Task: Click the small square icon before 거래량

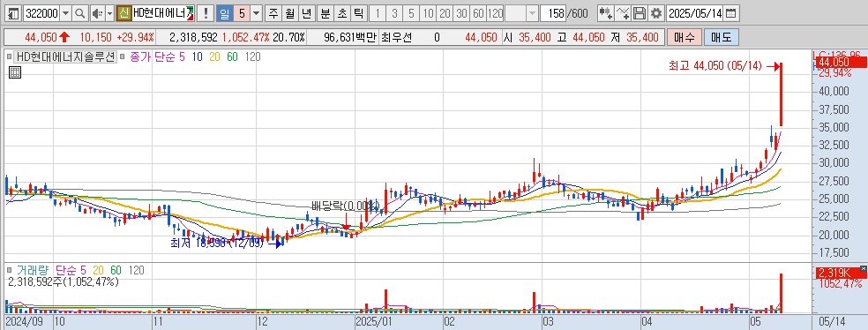Action: tap(9, 270)
